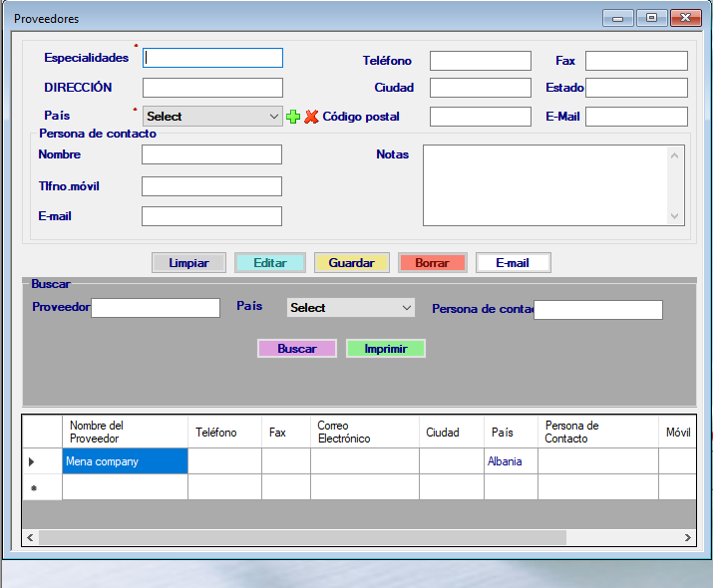This screenshot has height=588, width=713.
Task: Click the grid's horizontal scrollbar right arrow
Action: (687, 537)
